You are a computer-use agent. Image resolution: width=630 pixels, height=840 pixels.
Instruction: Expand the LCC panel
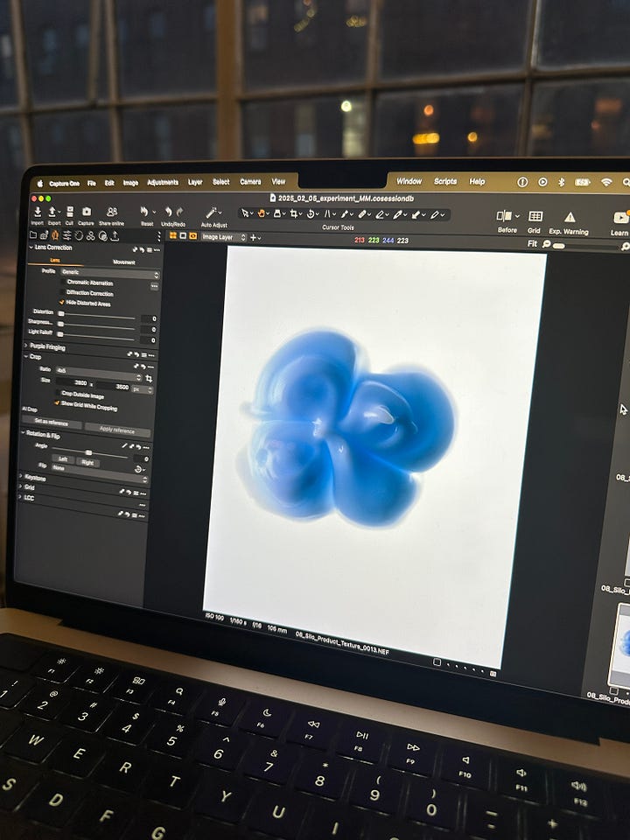20,497
